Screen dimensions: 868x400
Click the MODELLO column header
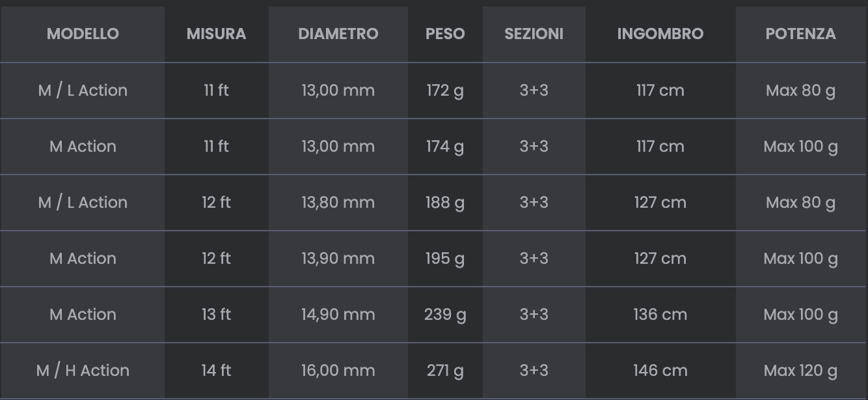click(x=83, y=34)
